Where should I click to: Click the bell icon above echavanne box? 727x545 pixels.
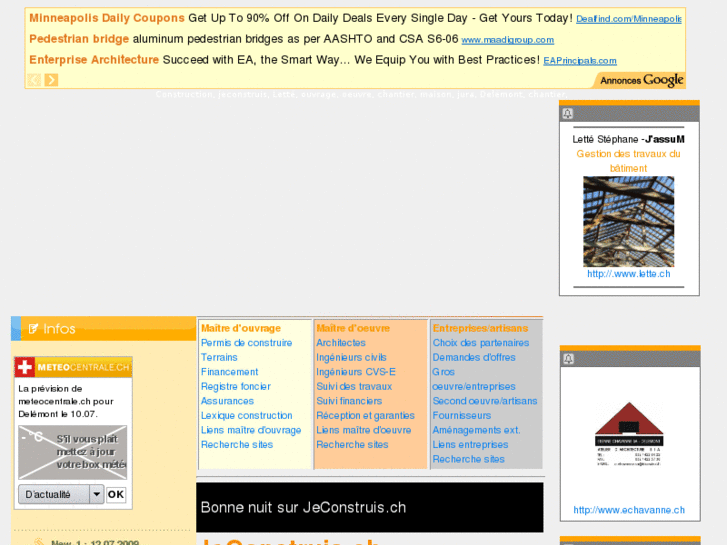coord(568,359)
